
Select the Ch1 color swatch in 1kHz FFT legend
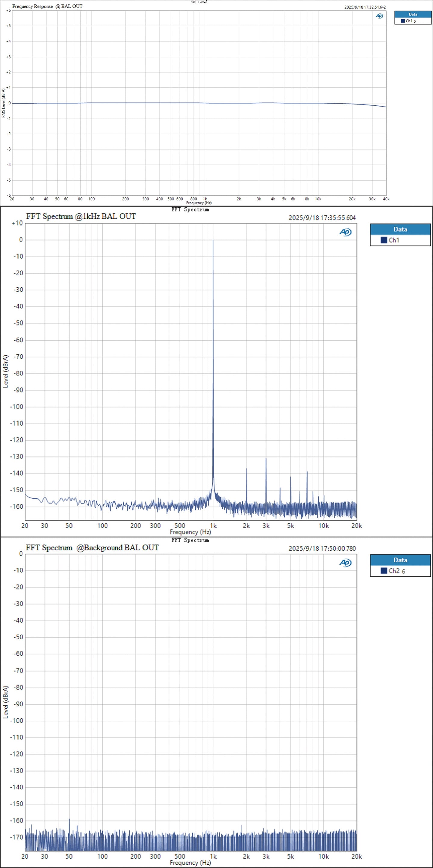384,240
